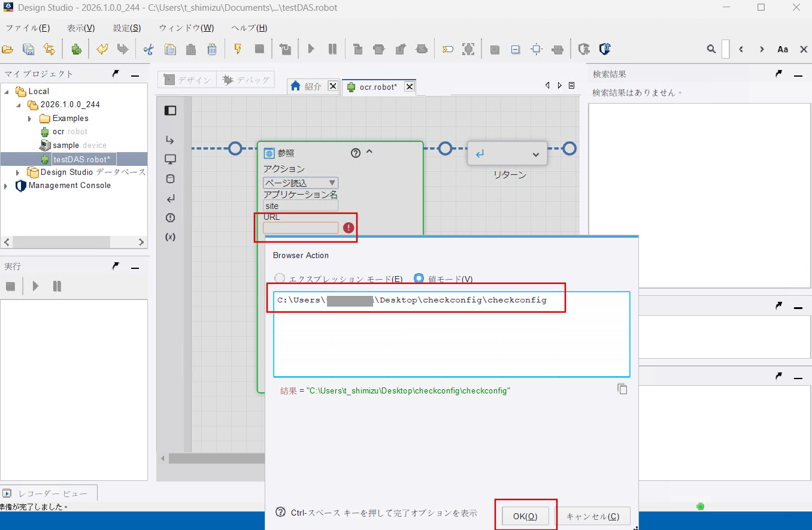Switch to デバッグ mode

[246, 80]
